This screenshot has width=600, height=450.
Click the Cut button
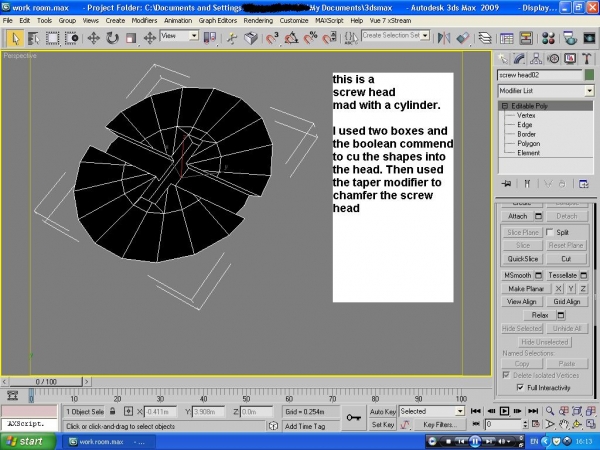[x=566, y=259]
